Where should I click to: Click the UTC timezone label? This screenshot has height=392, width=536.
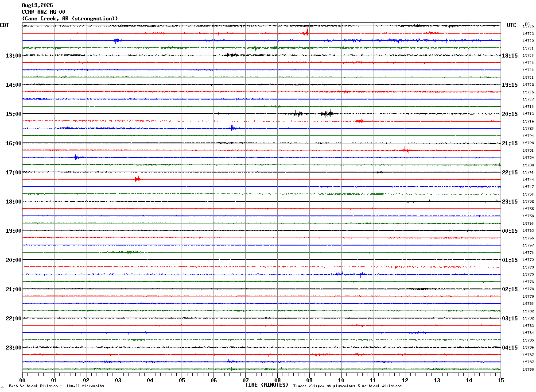coord(512,25)
